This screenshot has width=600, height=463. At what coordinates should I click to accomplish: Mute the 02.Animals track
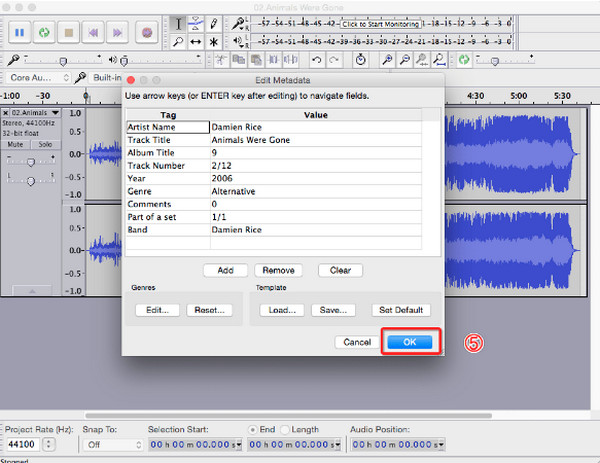[15, 144]
